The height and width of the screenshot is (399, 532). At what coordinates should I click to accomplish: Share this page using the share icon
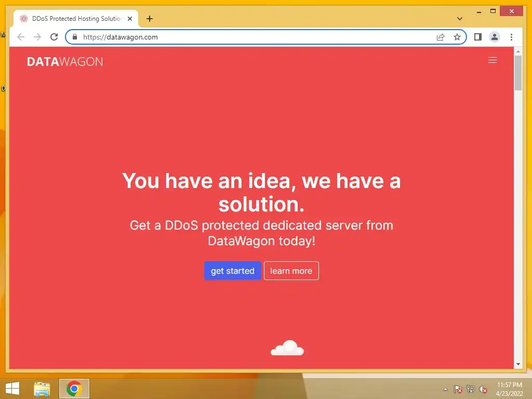pos(441,37)
